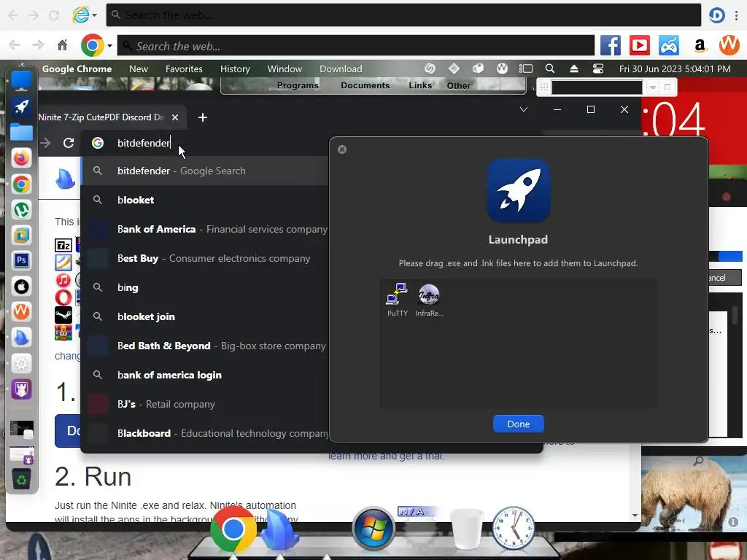Click the eject icon in menu bar
Screen dimensions: 747x560
click(574, 69)
